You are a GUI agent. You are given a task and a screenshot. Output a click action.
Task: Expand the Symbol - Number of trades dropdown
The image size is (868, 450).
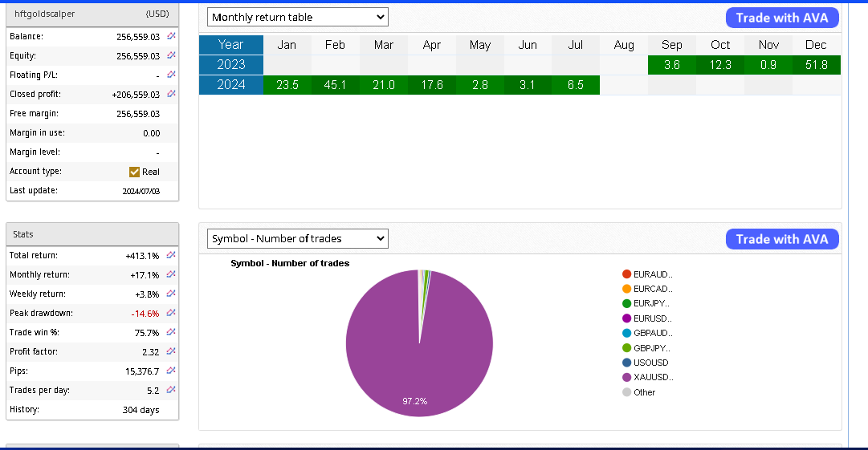[297, 238]
